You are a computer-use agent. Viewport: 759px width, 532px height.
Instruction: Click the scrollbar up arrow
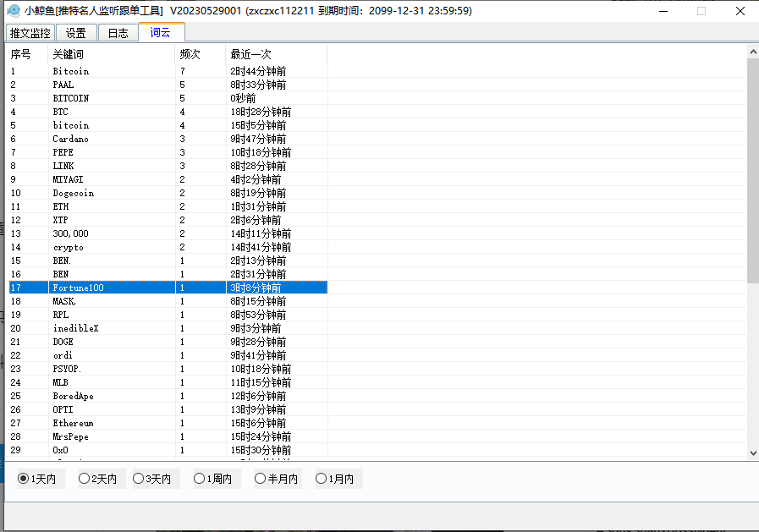(753, 51)
